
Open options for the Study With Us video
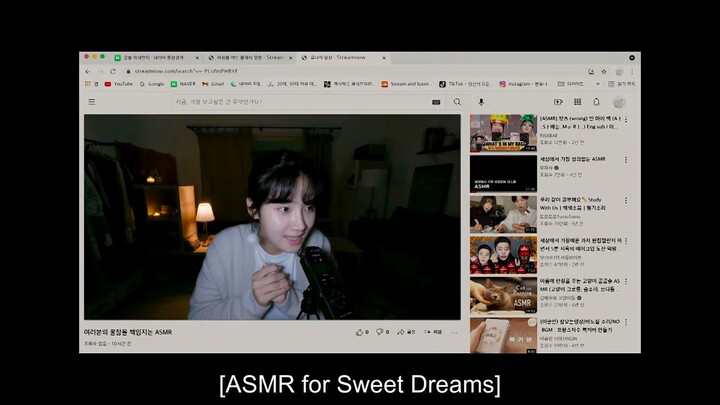click(x=626, y=201)
